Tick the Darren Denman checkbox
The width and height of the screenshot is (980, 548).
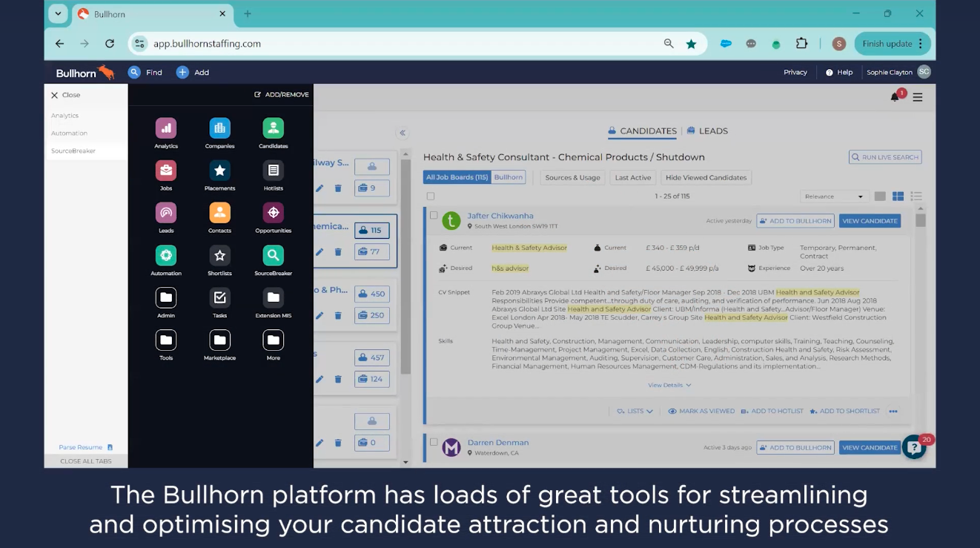pyautogui.click(x=434, y=442)
